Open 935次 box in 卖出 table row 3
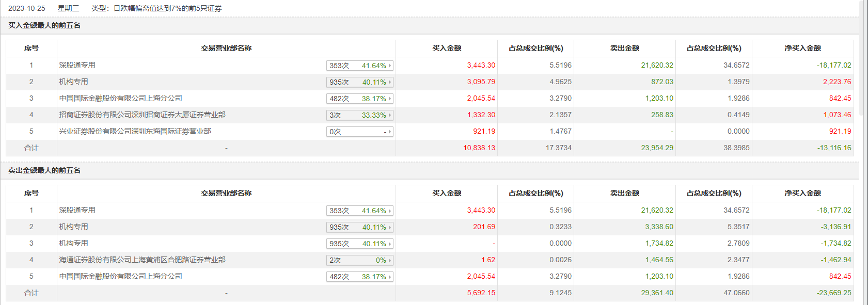 (360, 244)
